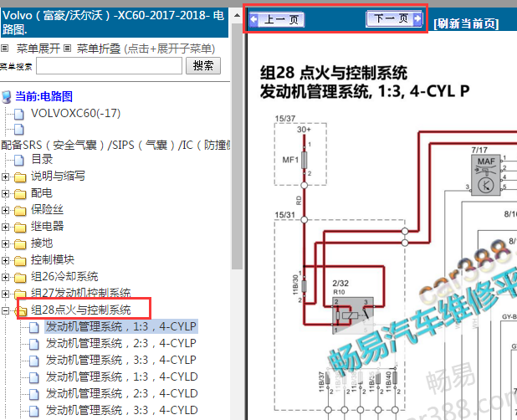Click folder icon of 组26冷却系统

20,278
